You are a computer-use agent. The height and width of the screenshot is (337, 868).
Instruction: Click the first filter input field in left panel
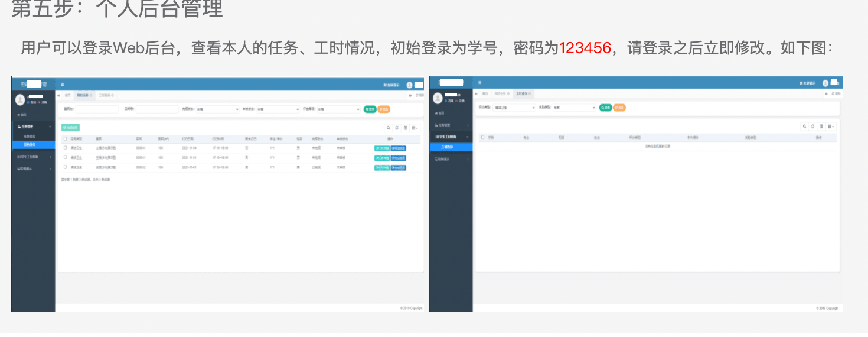tap(96, 109)
